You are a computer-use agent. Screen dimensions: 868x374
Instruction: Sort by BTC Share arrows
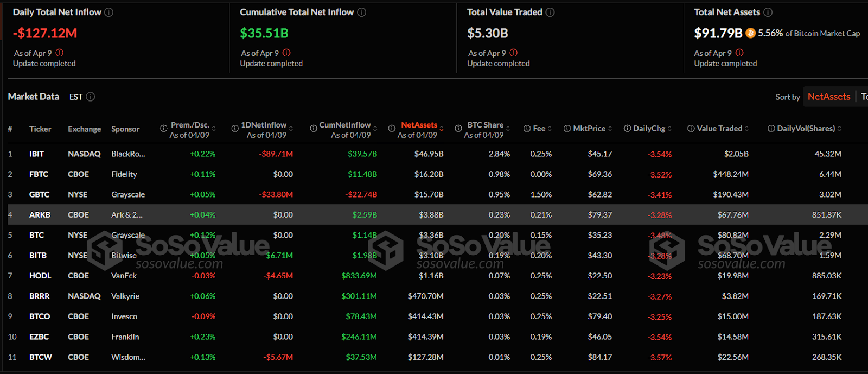(x=508, y=129)
